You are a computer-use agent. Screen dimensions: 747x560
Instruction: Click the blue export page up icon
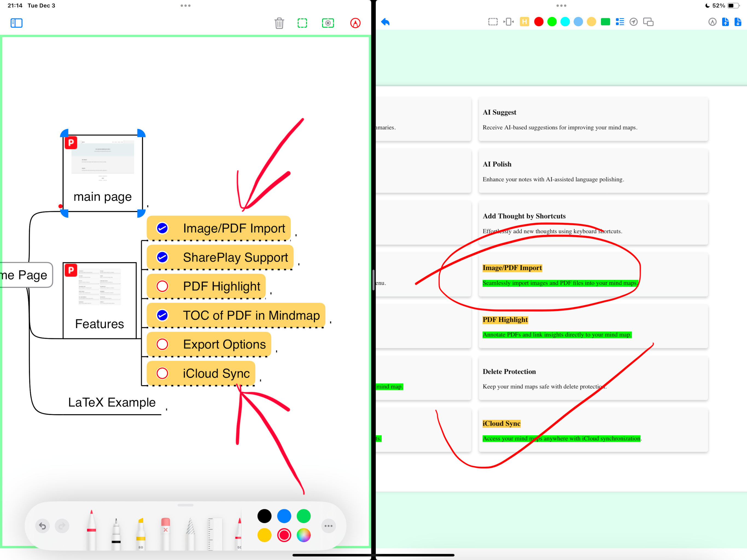click(x=725, y=22)
